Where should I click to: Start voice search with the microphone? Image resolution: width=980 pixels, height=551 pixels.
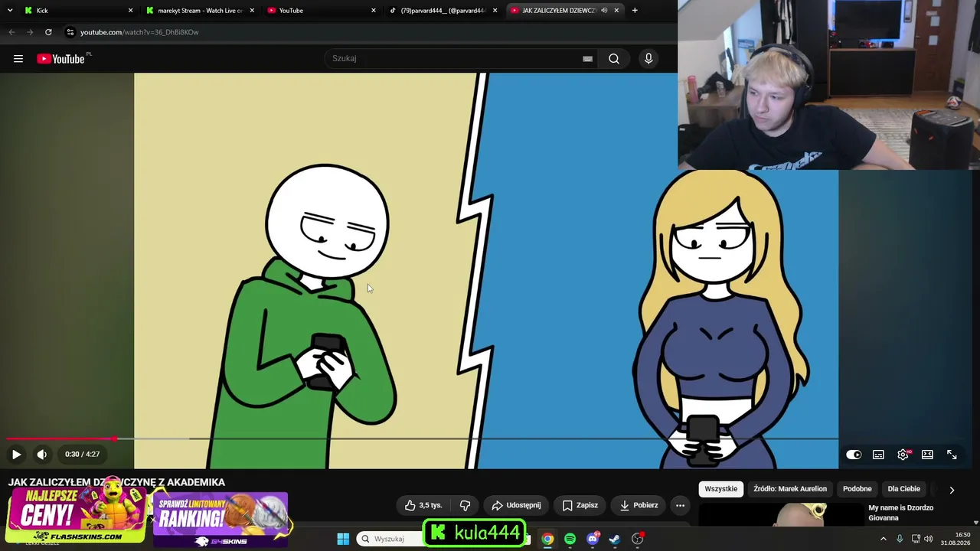648,59
